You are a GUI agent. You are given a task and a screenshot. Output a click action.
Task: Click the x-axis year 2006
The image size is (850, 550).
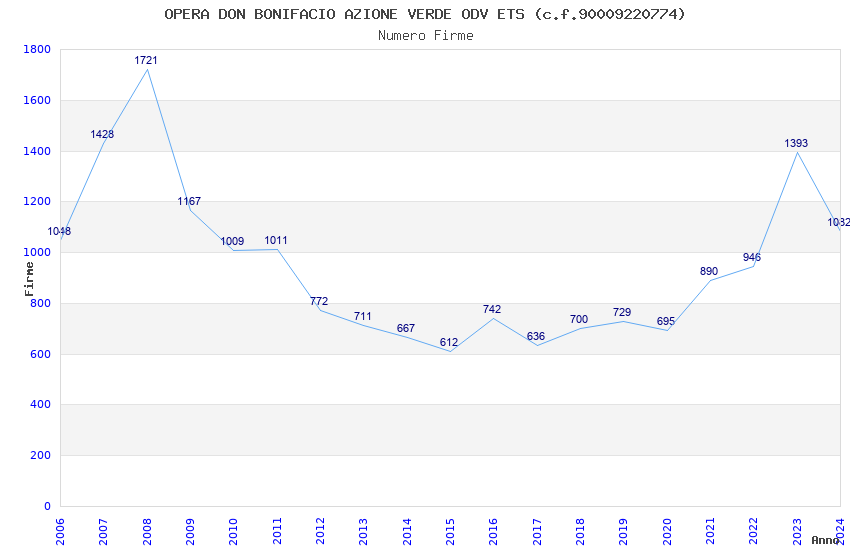(x=60, y=532)
